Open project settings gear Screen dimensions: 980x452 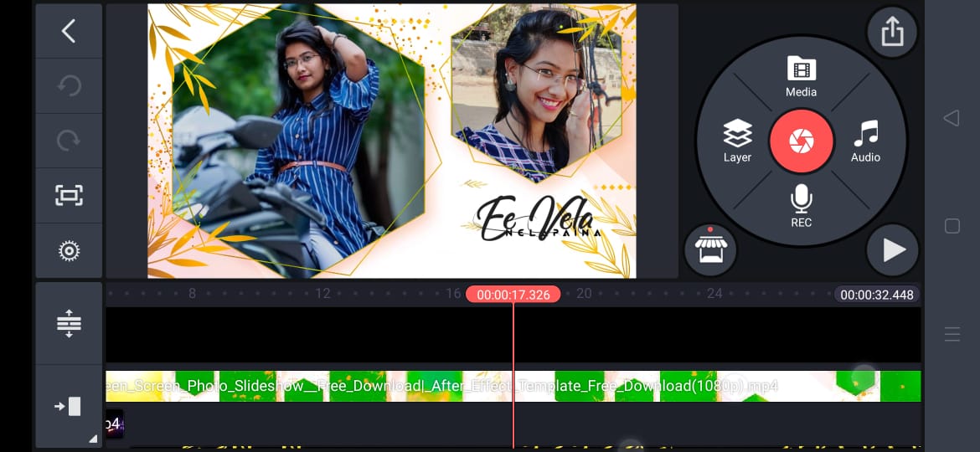pyautogui.click(x=69, y=250)
